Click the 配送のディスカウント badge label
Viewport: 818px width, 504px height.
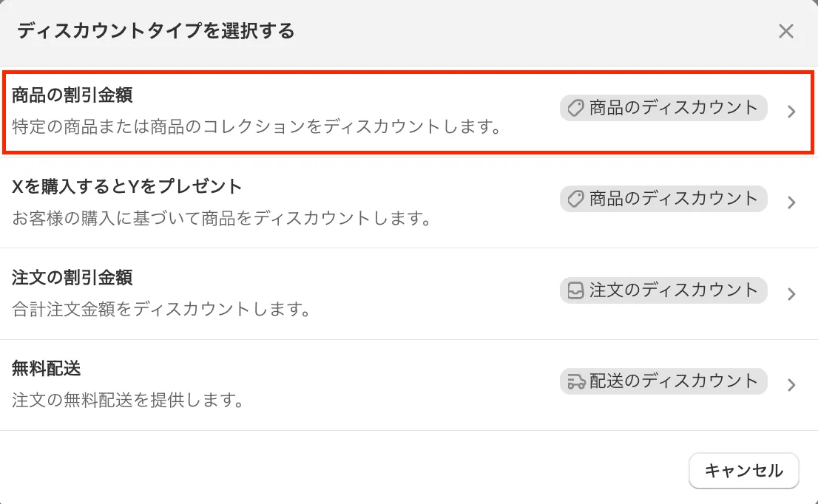pyautogui.click(x=673, y=381)
